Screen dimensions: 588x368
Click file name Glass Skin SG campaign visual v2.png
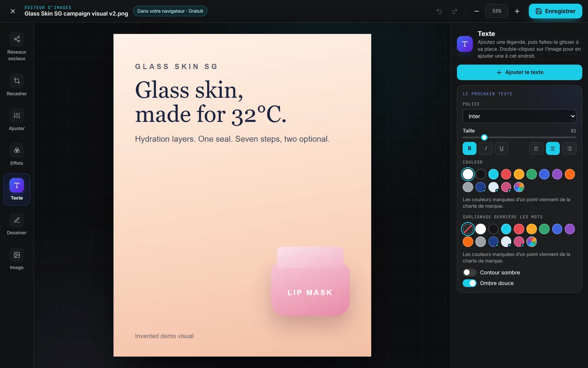pos(76,14)
